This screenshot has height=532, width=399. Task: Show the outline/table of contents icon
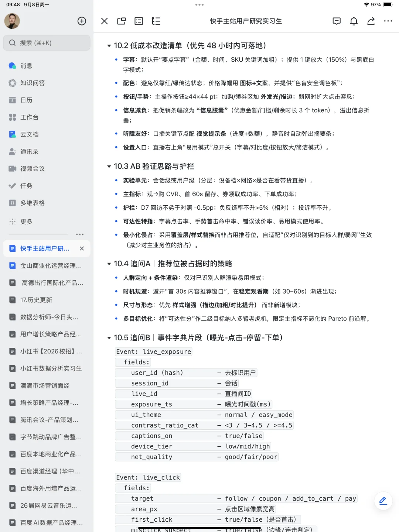click(x=156, y=21)
